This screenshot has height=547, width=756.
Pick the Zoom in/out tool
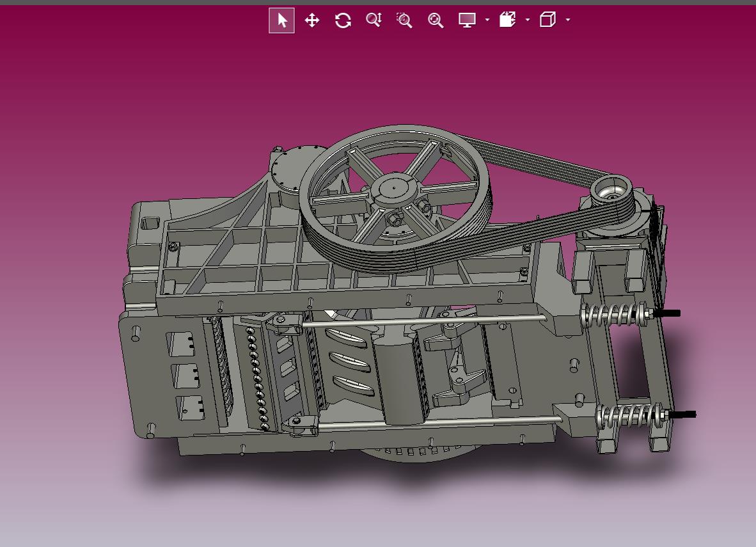coord(374,20)
